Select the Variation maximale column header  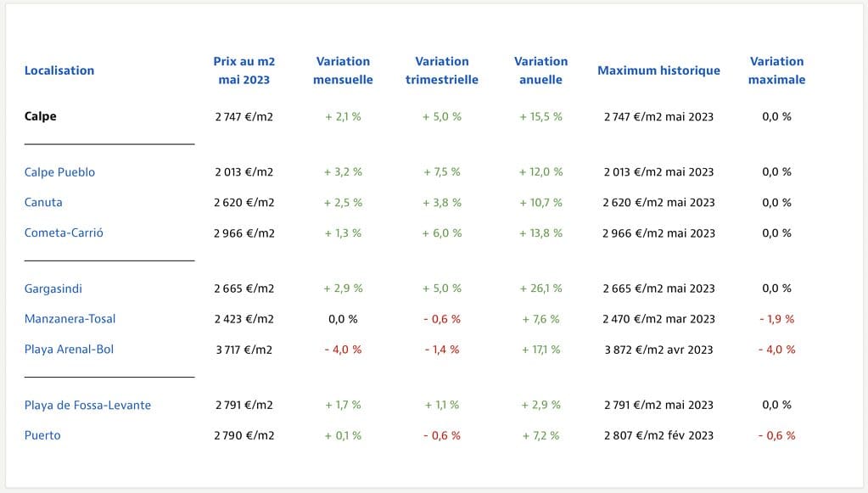777,70
